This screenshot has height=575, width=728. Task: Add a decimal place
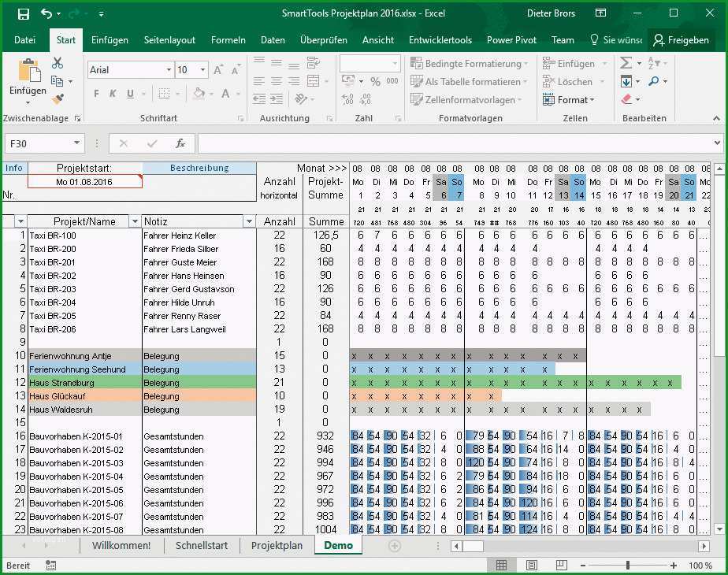347,98
